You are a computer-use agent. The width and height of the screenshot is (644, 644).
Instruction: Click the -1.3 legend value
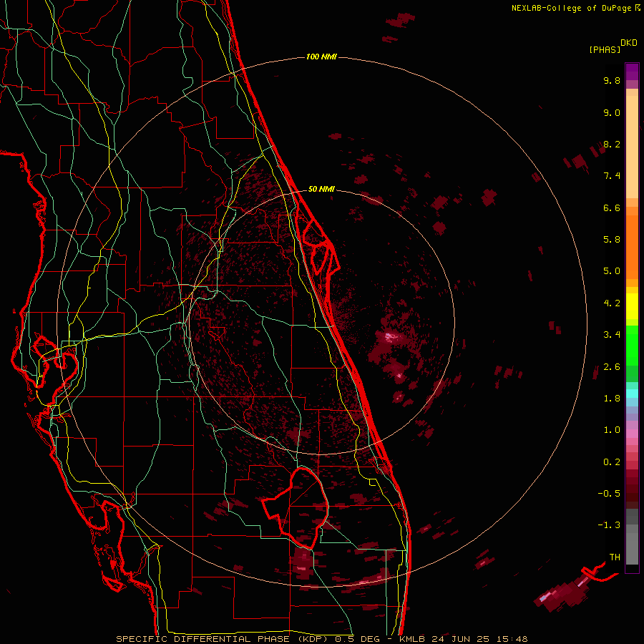click(609, 525)
